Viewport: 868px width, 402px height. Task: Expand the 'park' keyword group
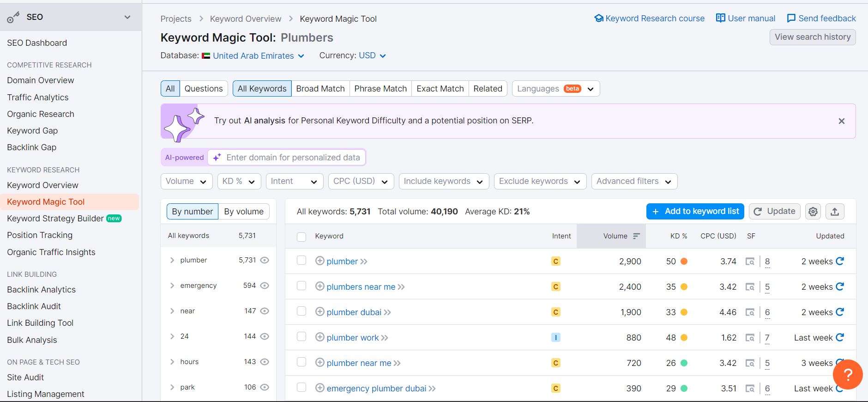click(172, 387)
